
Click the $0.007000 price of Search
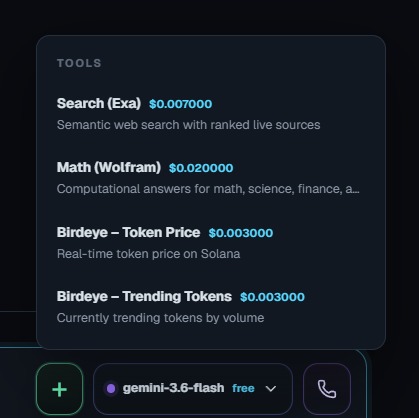click(180, 104)
